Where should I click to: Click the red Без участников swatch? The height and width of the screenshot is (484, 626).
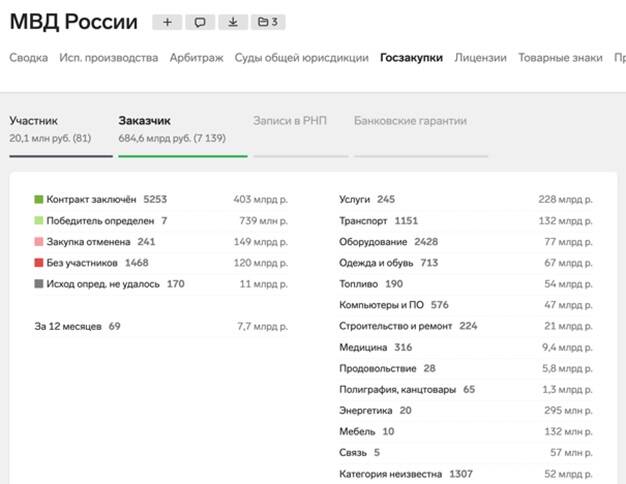(x=39, y=263)
